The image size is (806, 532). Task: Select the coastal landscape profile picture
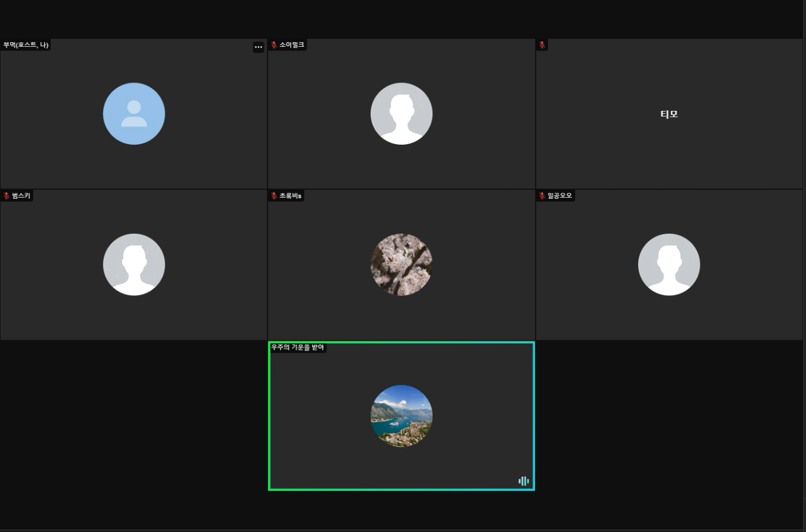point(402,416)
